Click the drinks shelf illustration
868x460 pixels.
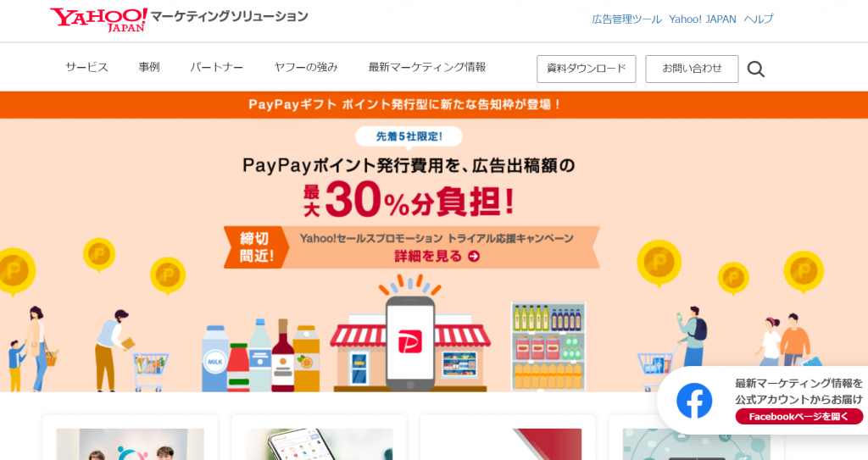click(x=548, y=346)
